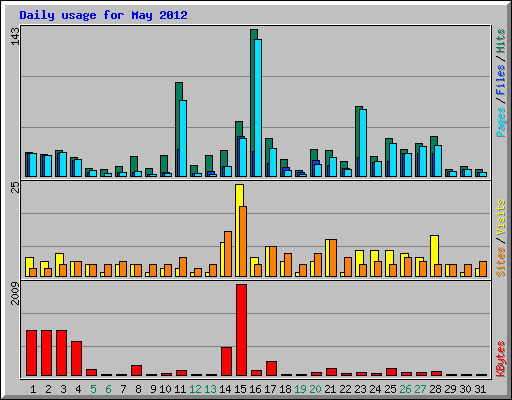Click the orange sites bar for day 15
The image size is (512, 400).
click(243, 241)
